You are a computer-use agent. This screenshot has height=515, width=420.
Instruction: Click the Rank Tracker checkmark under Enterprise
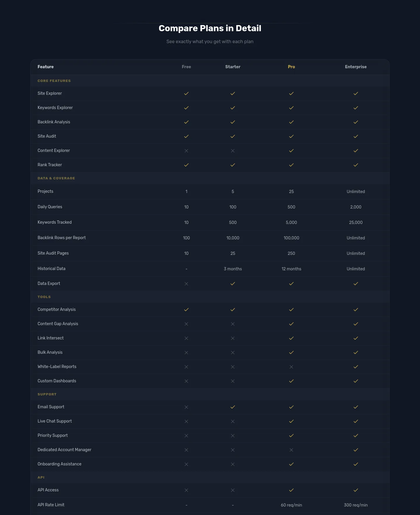pyautogui.click(x=356, y=165)
